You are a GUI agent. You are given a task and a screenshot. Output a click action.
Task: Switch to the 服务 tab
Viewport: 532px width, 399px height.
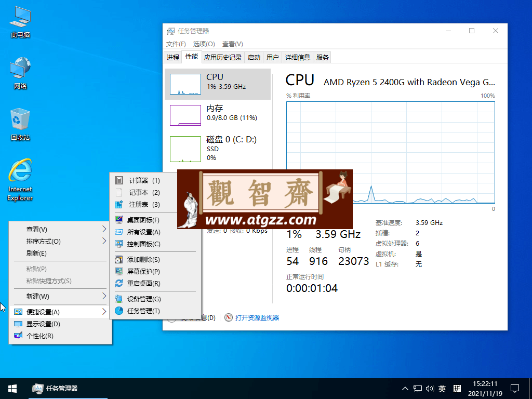coord(322,57)
